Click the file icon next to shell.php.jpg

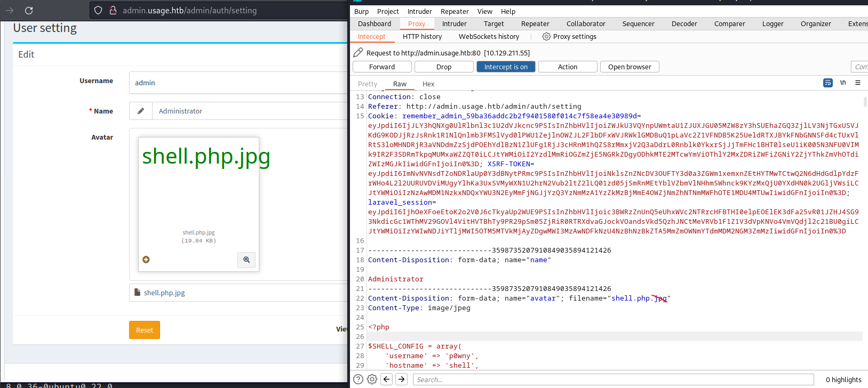(137, 292)
